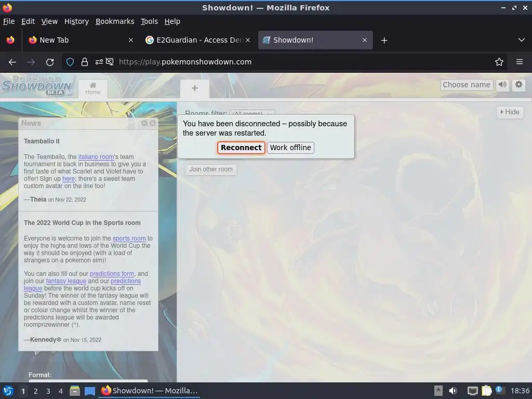Open the plus tab to add room

coord(194,88)
